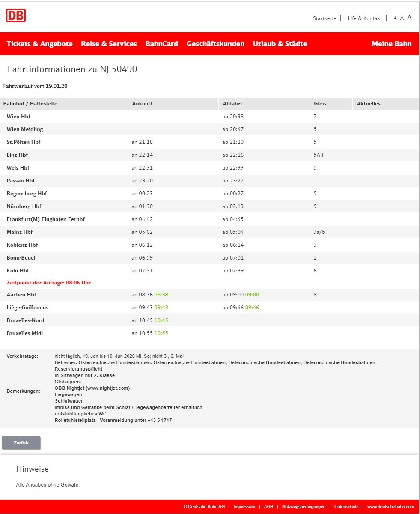Open the AGB footer link
420x514 pixels.
coord(268,506)
